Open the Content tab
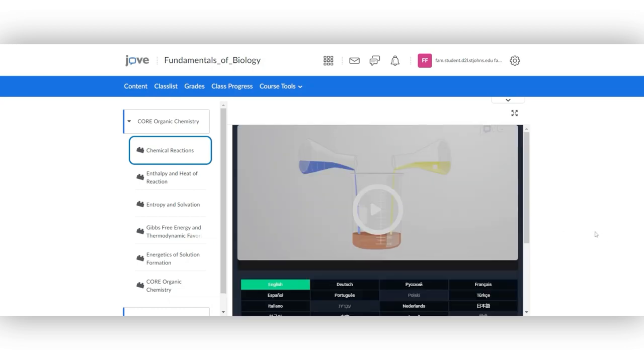Viewport: 644px width, 362px height. (x=136, y=86)
